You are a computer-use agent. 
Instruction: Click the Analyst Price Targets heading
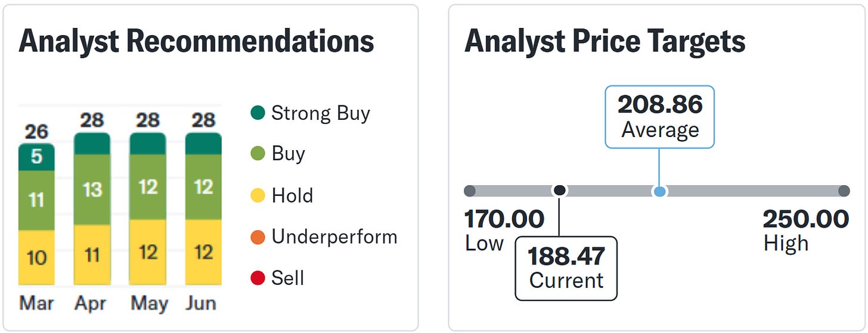(x=604, y=42)
